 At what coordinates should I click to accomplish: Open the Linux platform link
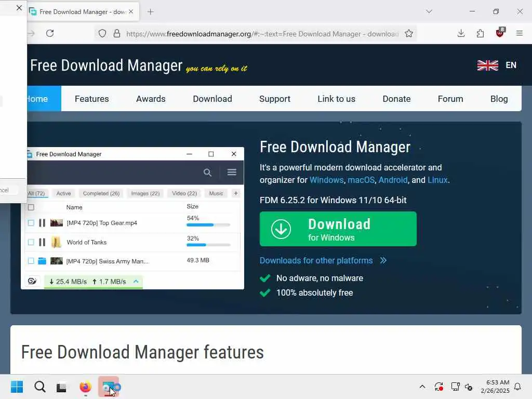click(437, 180)
